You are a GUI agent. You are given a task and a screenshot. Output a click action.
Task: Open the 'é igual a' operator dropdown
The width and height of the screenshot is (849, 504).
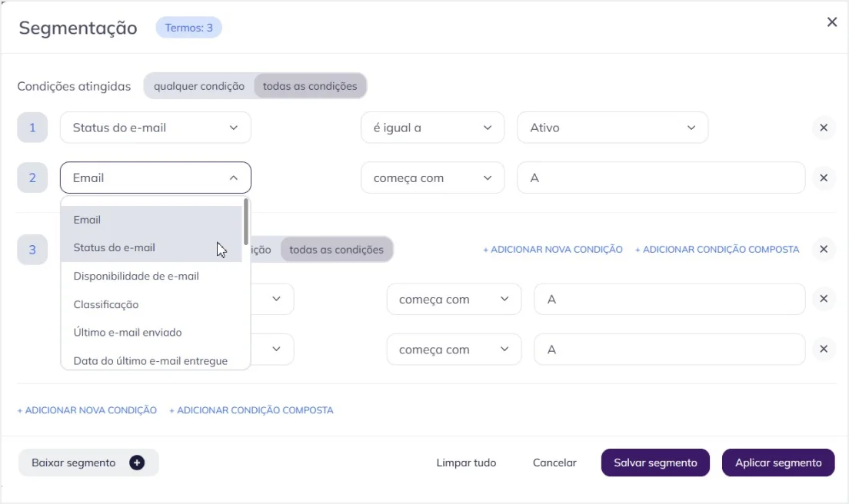[432, 128]
